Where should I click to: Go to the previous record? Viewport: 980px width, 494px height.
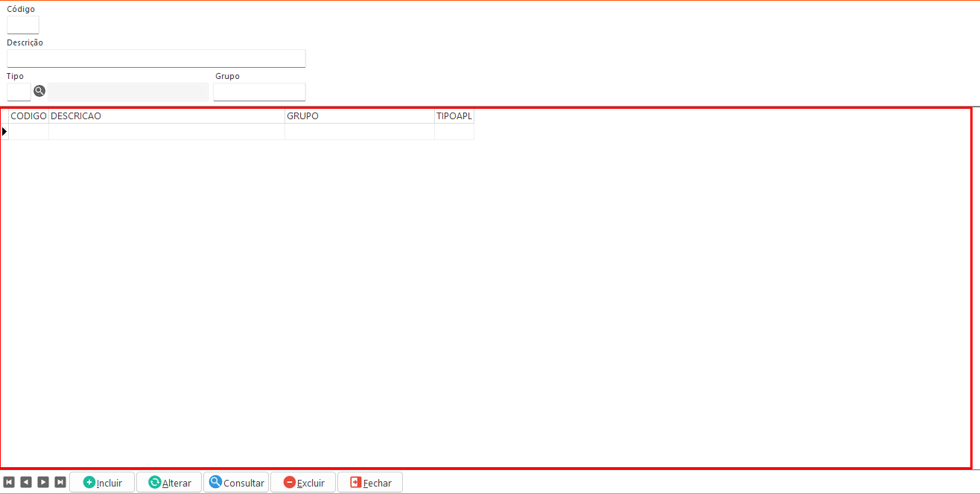pos(26,482)
